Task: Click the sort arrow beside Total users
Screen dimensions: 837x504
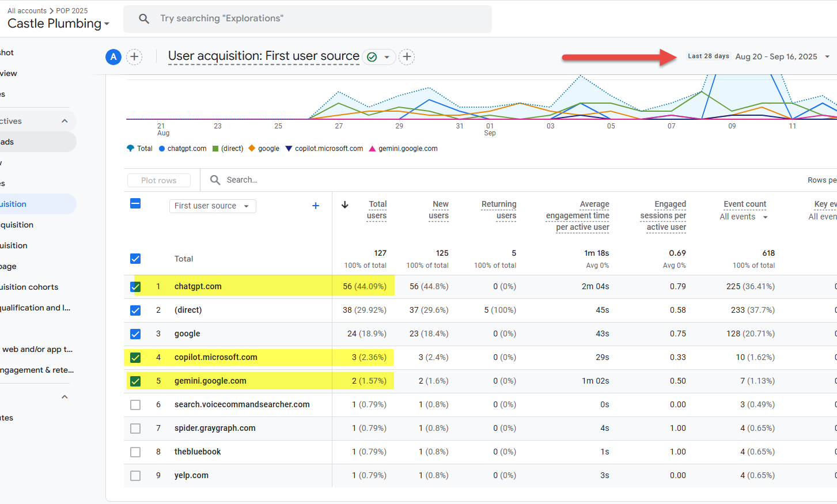Action: 345,204
